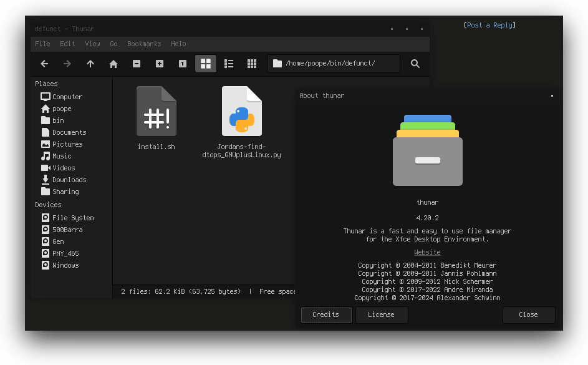Switch to compact view mode

click(x=252, y=64)
